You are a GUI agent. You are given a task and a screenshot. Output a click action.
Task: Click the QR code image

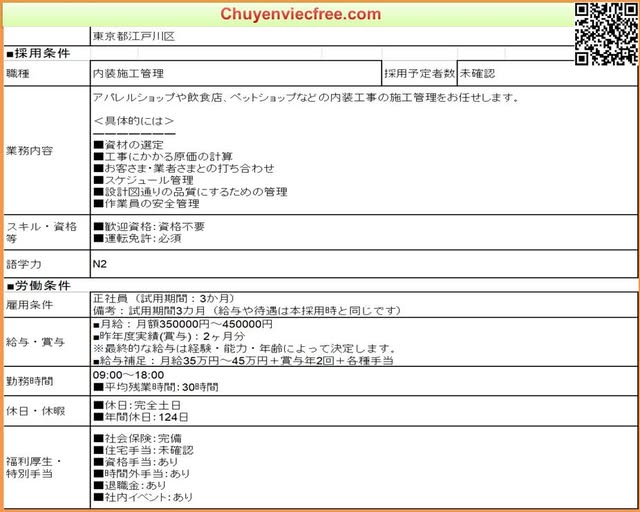[x=606, y=33]
